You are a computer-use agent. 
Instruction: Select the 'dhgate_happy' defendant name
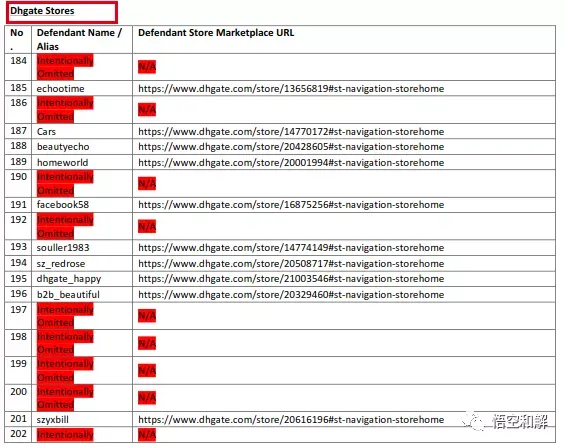(69, 279)
